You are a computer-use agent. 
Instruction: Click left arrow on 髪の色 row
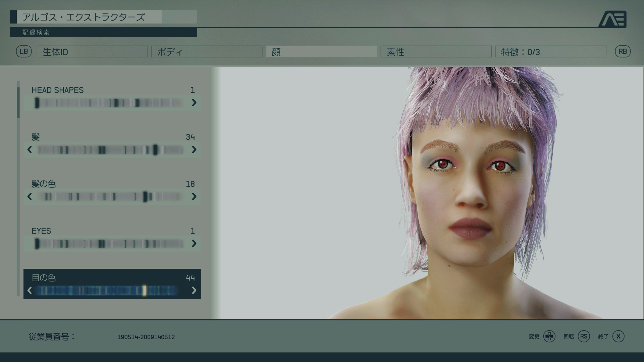tap(30, 196)
